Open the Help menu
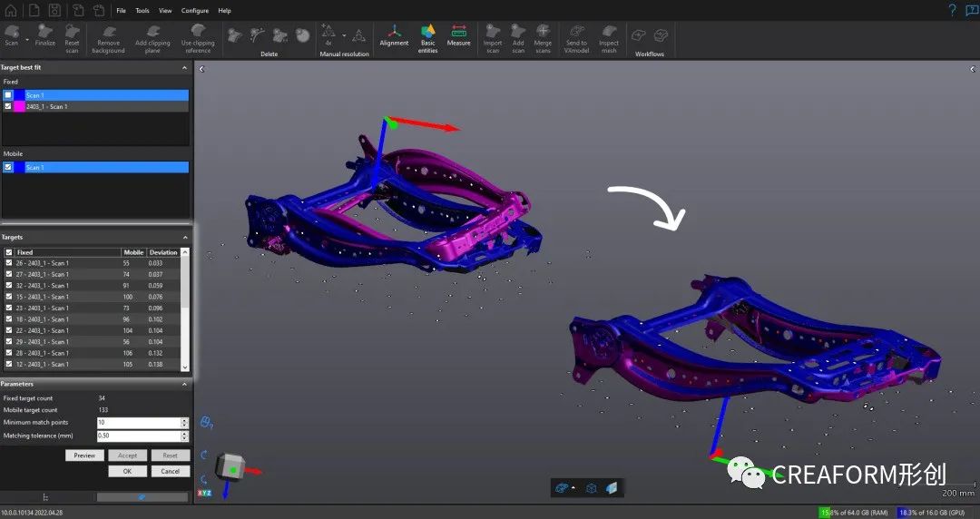Screen dimensions: 980x519 coord(224,11)
